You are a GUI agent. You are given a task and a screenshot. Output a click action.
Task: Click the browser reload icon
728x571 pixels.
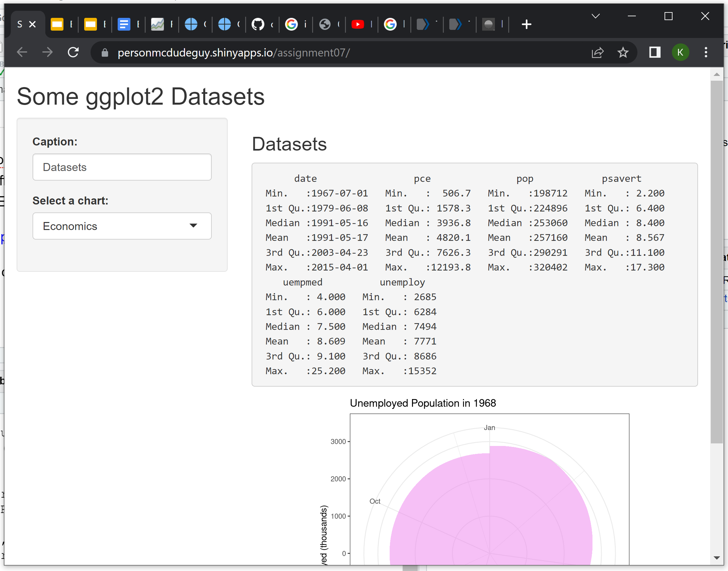point(73,52)
